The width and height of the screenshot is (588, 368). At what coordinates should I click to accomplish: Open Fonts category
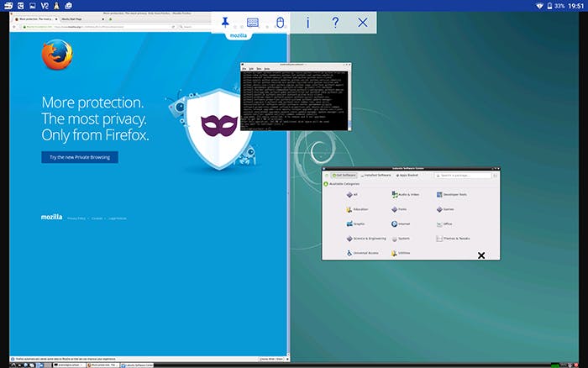[x=399, y=209]
